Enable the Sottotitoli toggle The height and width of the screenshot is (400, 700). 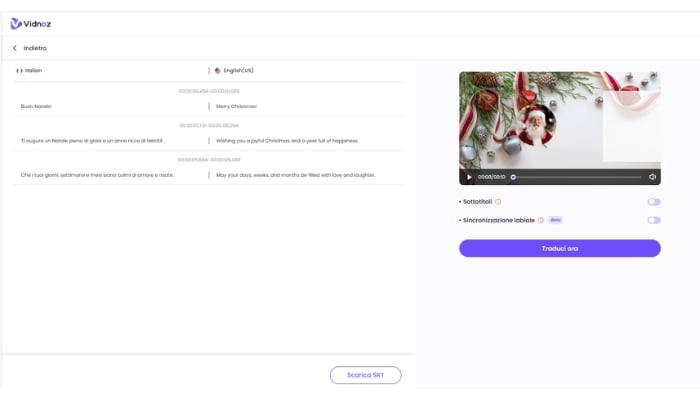pos(653,202)
